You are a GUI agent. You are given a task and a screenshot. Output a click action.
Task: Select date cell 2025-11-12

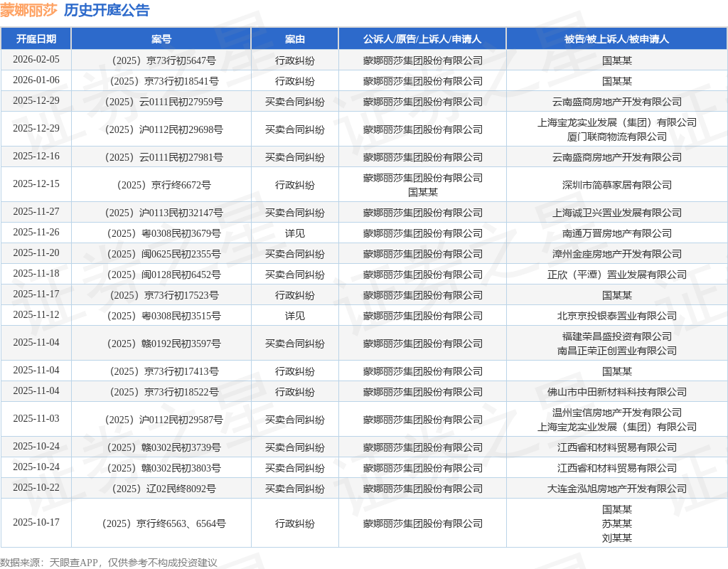point(36,315)
